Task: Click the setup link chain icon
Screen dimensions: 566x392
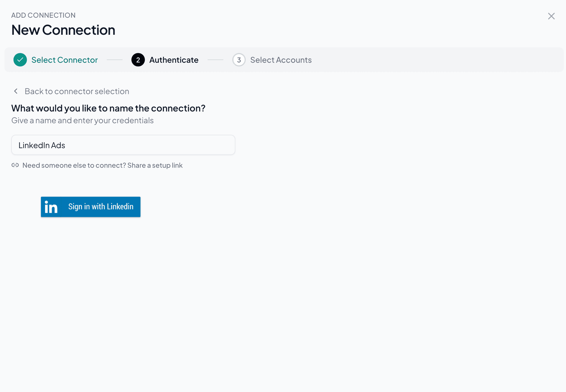Action: tap(15, 165)
